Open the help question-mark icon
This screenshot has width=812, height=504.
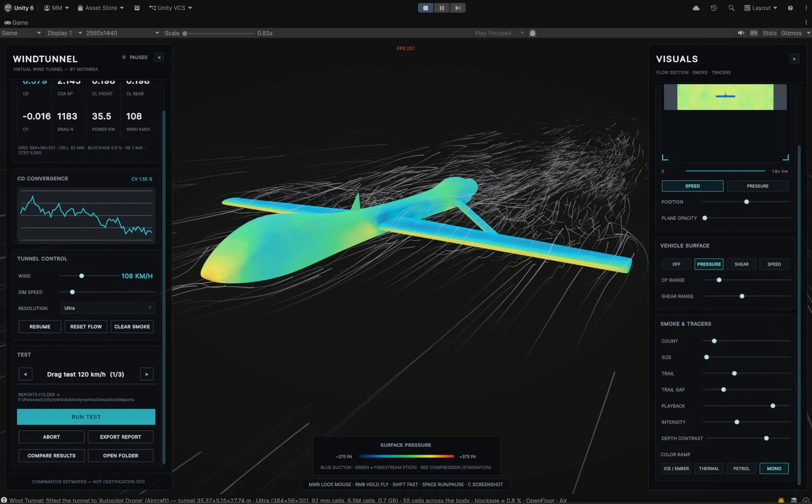point(790,8)
